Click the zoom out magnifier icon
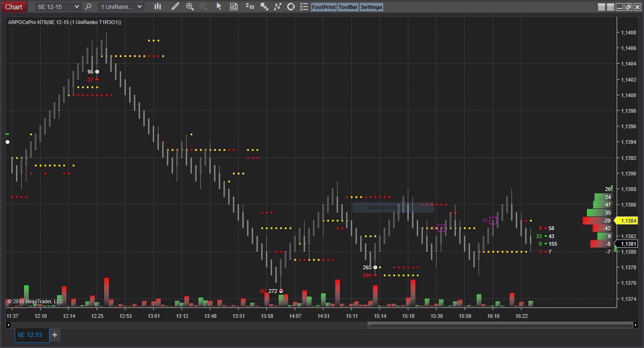644x348 pixels. 203,7
